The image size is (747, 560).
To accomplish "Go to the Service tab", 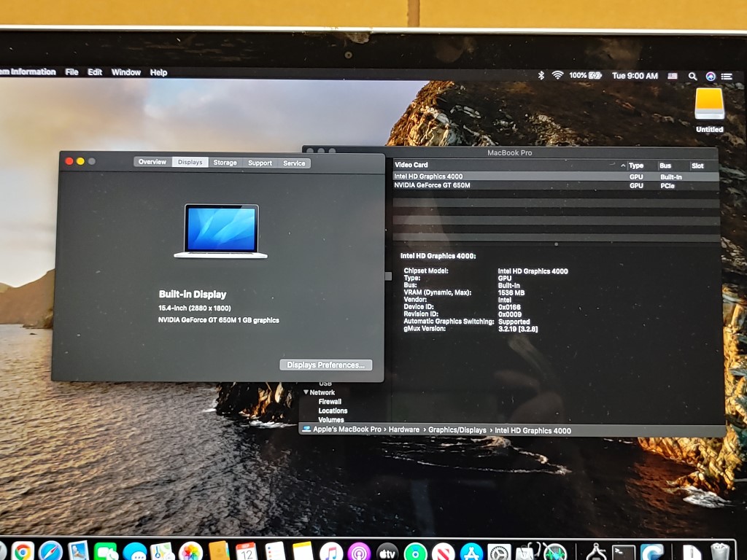I will [294, 163].
